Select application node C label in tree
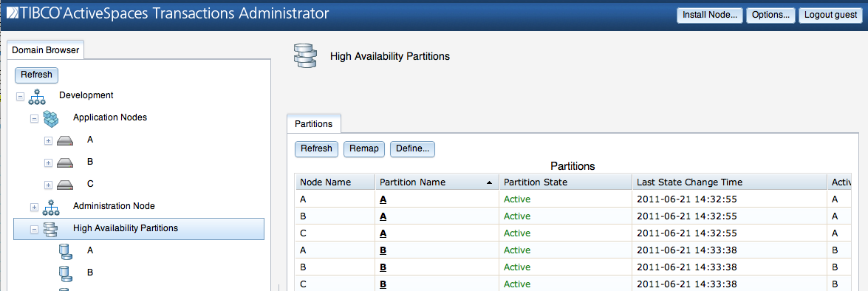Image resolution: width=868 pixels, height=291 pixels. [90, 184]
